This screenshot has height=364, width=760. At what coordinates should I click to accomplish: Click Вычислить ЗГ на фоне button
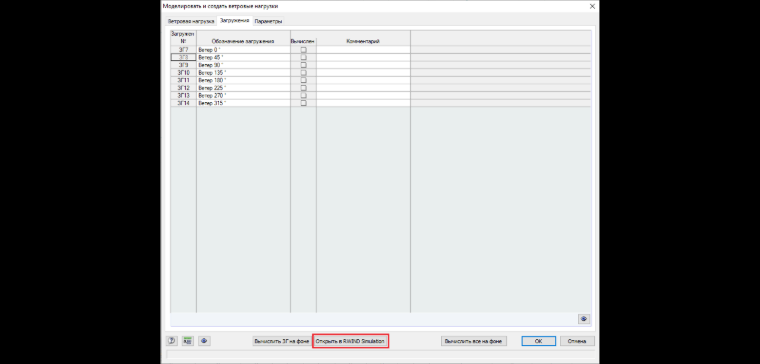coord(282,341)
